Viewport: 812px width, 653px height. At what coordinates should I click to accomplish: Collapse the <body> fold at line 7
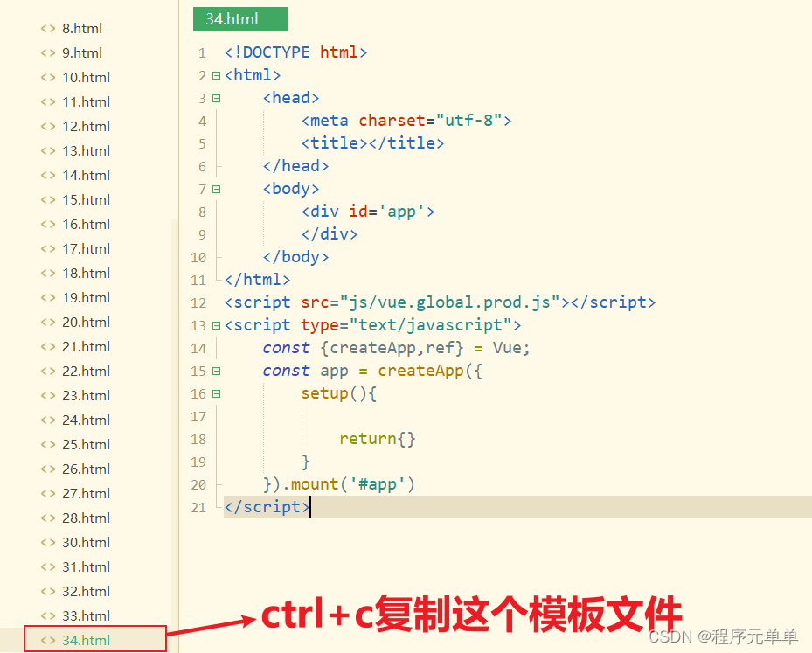tap(215, 188)
